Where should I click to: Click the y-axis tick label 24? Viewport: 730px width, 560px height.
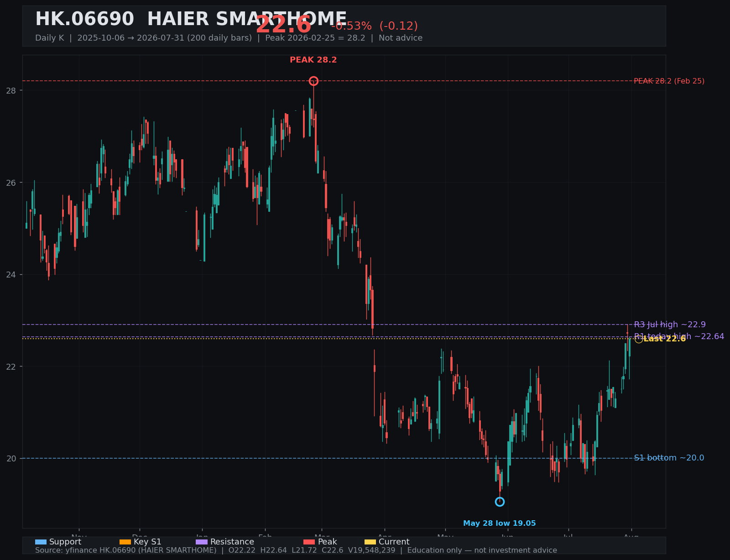pyautogui.click(x=10, y=275)
